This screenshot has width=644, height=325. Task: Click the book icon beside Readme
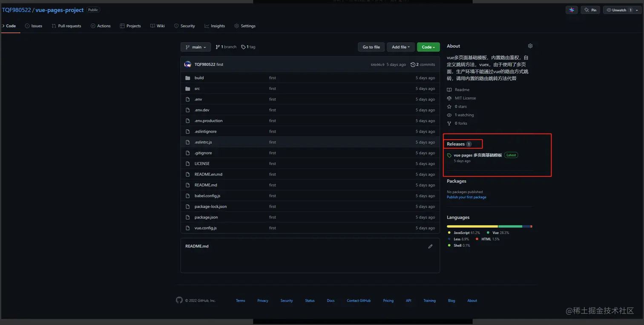pos(449,90)
